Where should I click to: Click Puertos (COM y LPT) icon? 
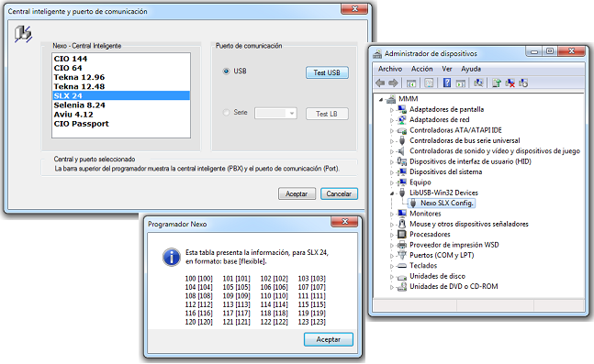click(x=402, y=255)
